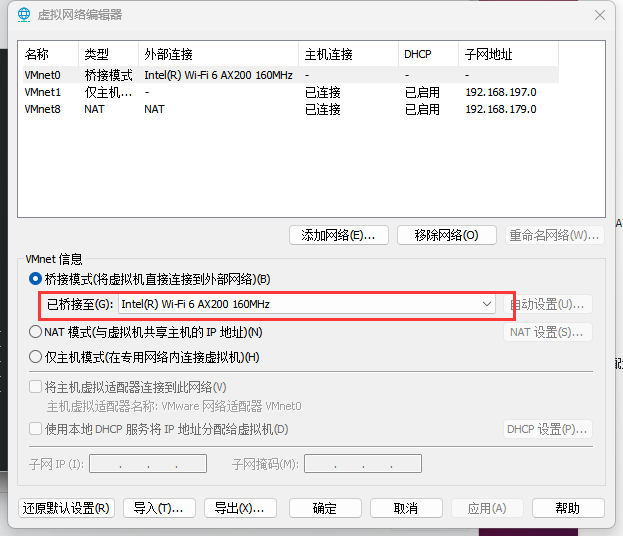
Task: Click 添加网络(E)... button
Action: pos(339,235)
